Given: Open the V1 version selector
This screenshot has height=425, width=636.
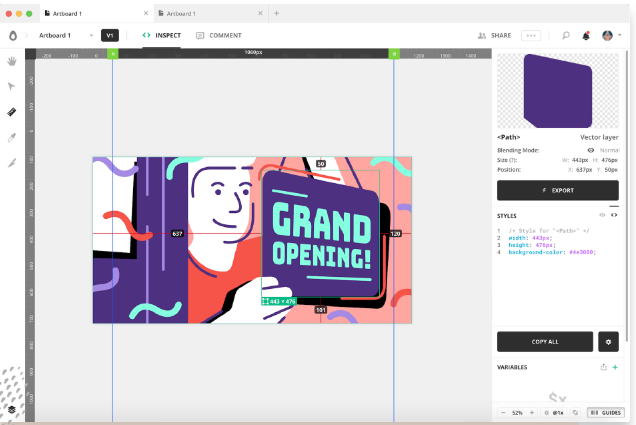Looking at the screenshot, I should (109, 35).
